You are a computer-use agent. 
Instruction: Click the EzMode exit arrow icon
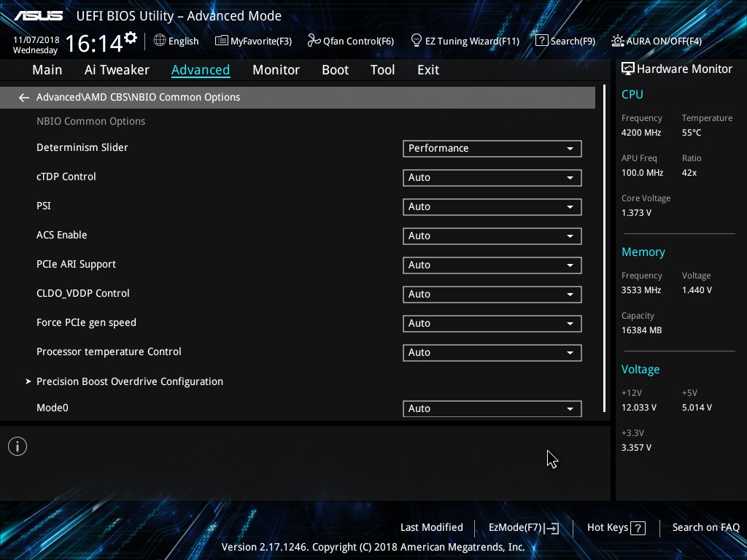(x=551, y=528)
